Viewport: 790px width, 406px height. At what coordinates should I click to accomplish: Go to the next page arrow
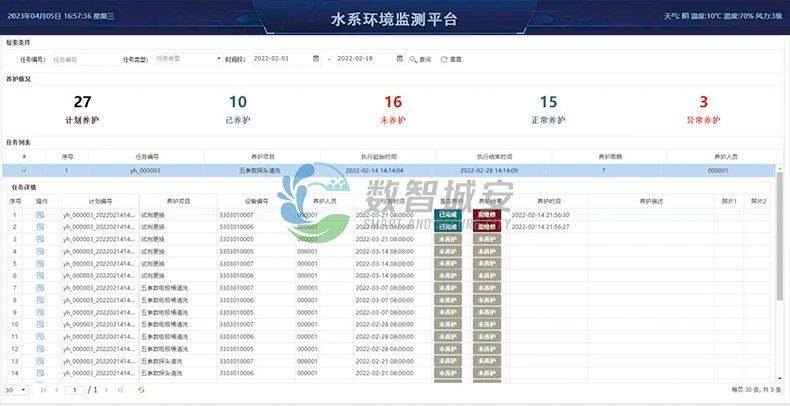pos(106,389)
